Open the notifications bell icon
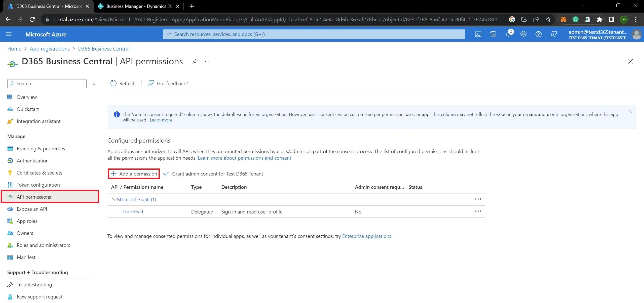The height and width of the screenshot is (303, 644). click(508, 34)
